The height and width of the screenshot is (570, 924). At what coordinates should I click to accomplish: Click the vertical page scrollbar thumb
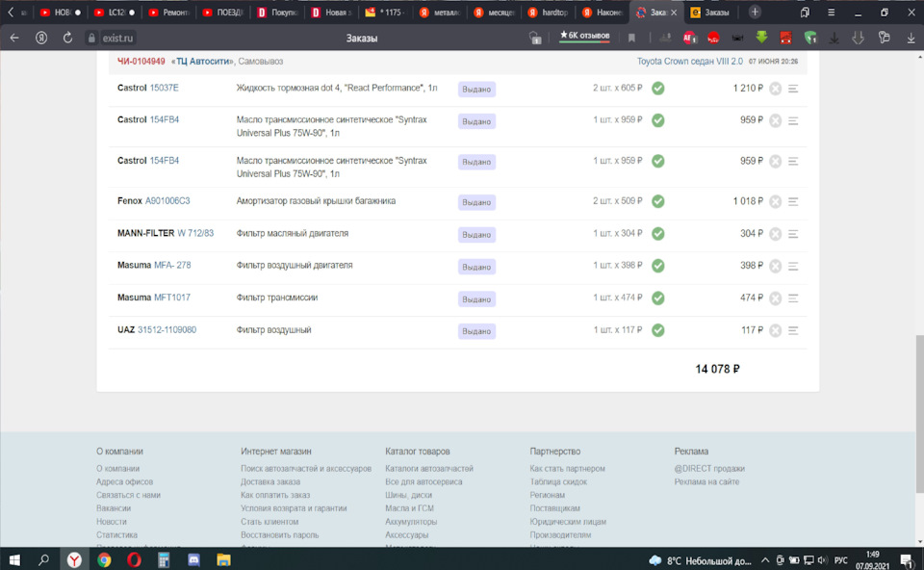[919, 414]
